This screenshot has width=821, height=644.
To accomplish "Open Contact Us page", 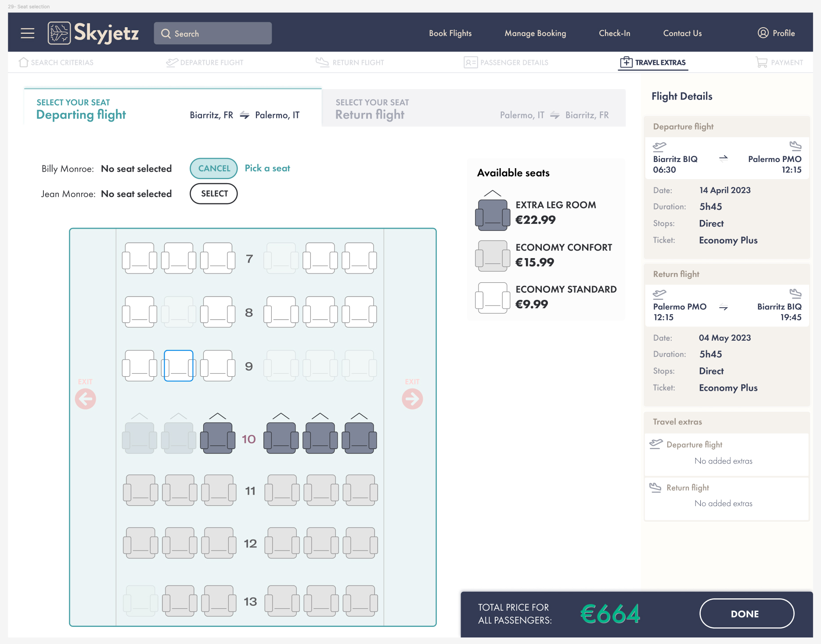I will (x=682, y=33).
